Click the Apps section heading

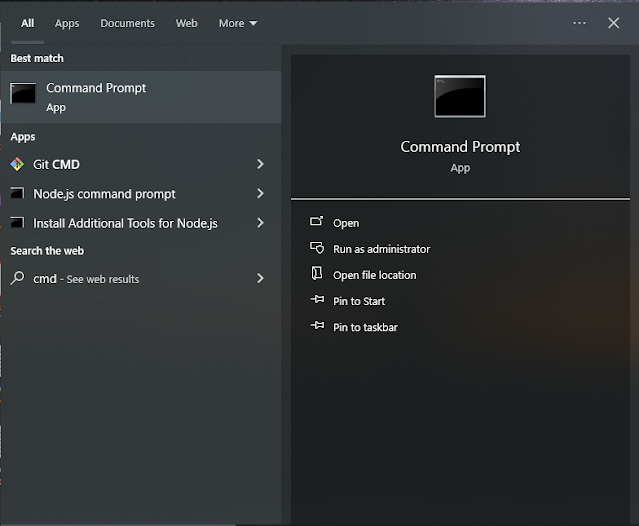pos(23,137)
